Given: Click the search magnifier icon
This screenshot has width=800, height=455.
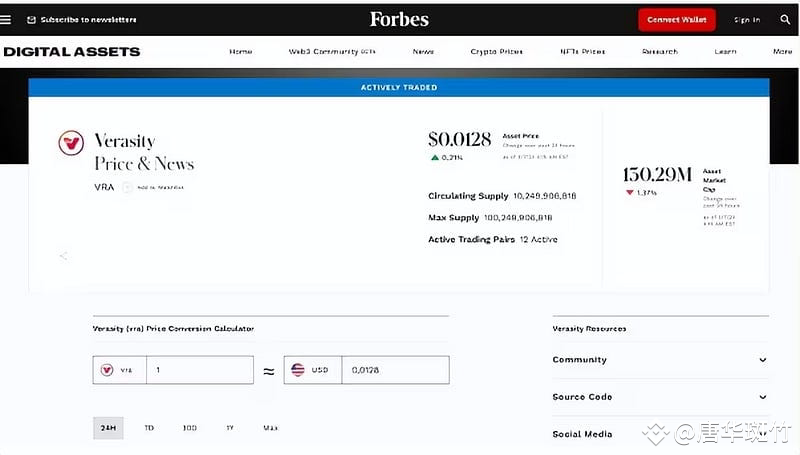Looking at the screenshot, I should (784, 20).
